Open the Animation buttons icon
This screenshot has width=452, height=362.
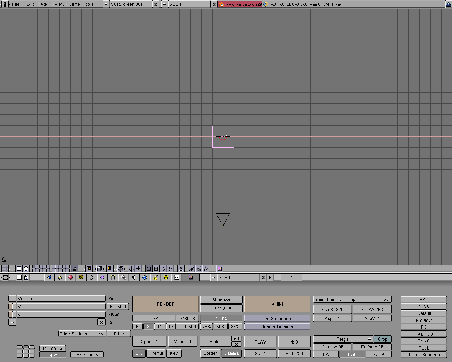91,277
